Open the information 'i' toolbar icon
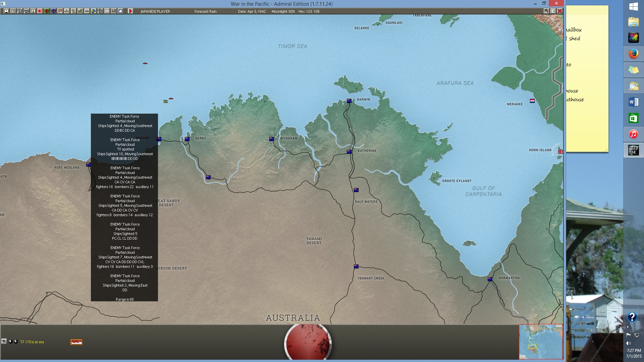 coord(33,11)
